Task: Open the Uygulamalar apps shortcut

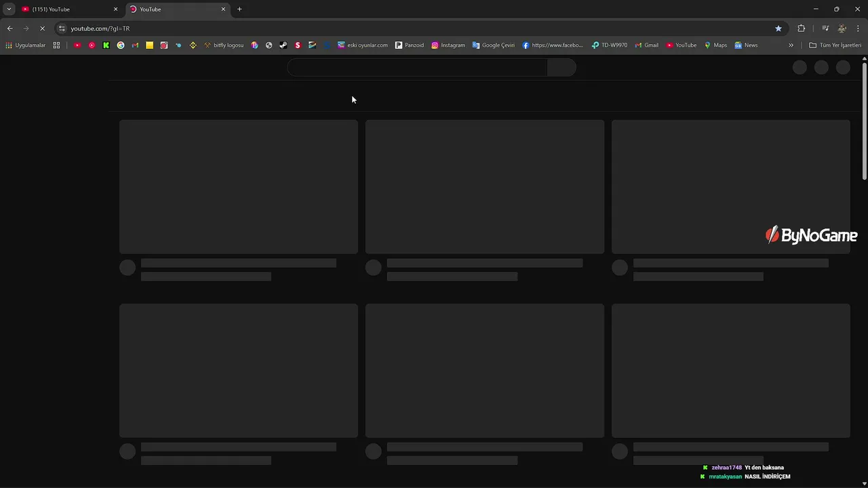Action: [x=25, y=45]
